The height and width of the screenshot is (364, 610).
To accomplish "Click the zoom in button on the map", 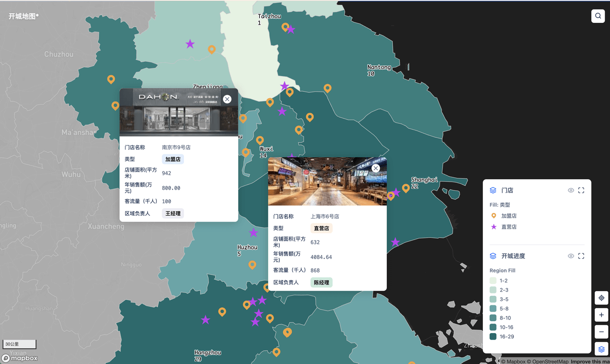I will pos(601,314).
